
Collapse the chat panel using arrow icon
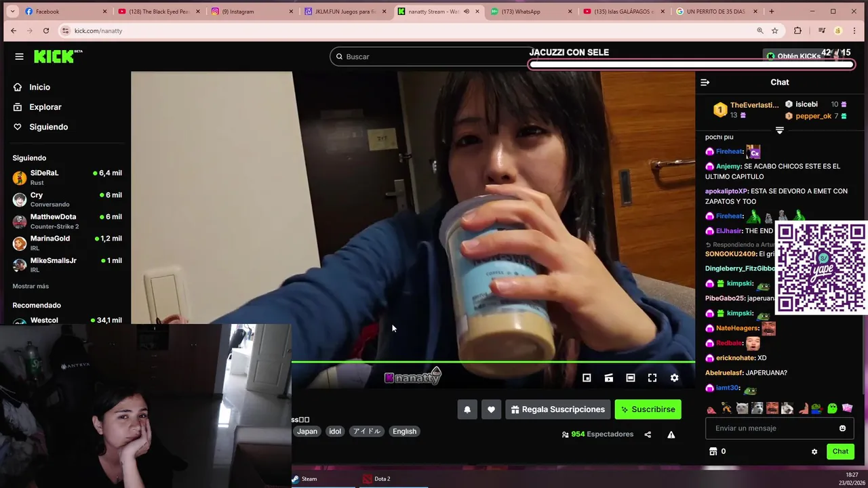[x=705, y=82]
